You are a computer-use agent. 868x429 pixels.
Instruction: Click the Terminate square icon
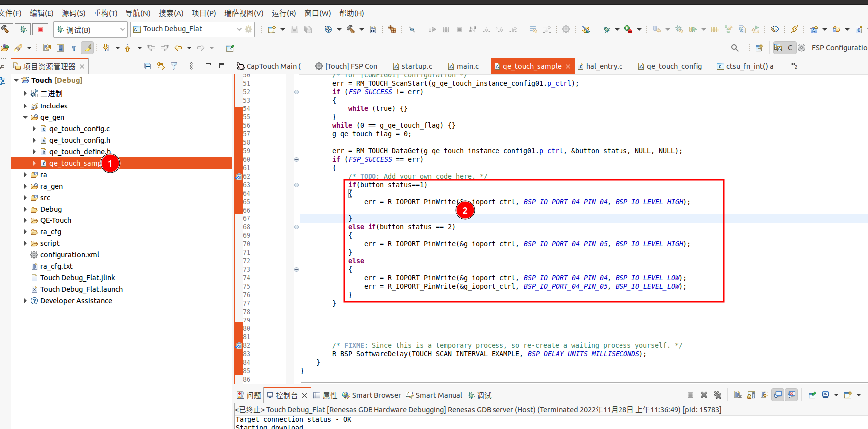459,29
